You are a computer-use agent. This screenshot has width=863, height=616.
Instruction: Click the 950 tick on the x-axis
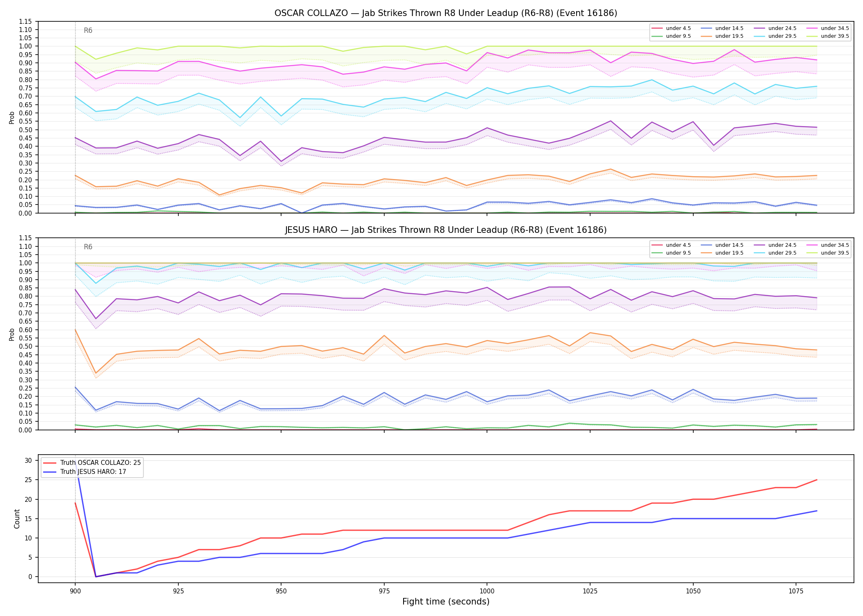281,591
